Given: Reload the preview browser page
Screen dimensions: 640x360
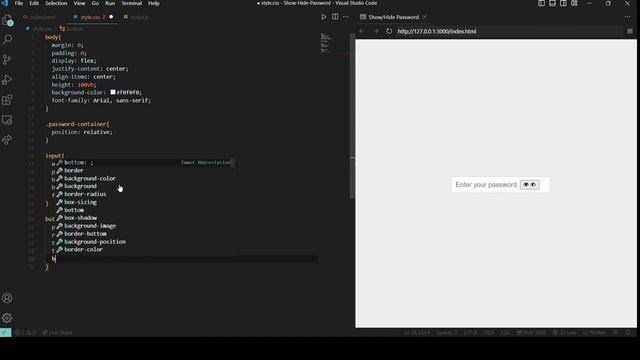Looking at the screenshot, I should click(389, 31).
